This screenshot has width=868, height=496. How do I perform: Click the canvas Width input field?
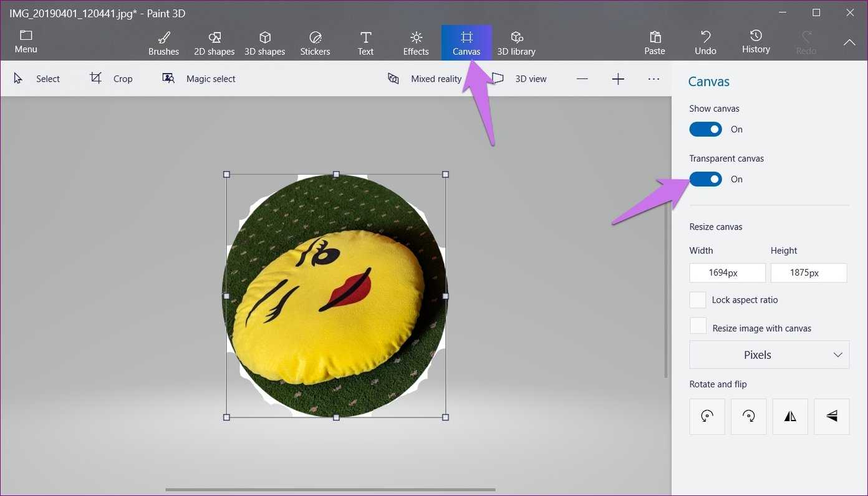click(727, 273)
